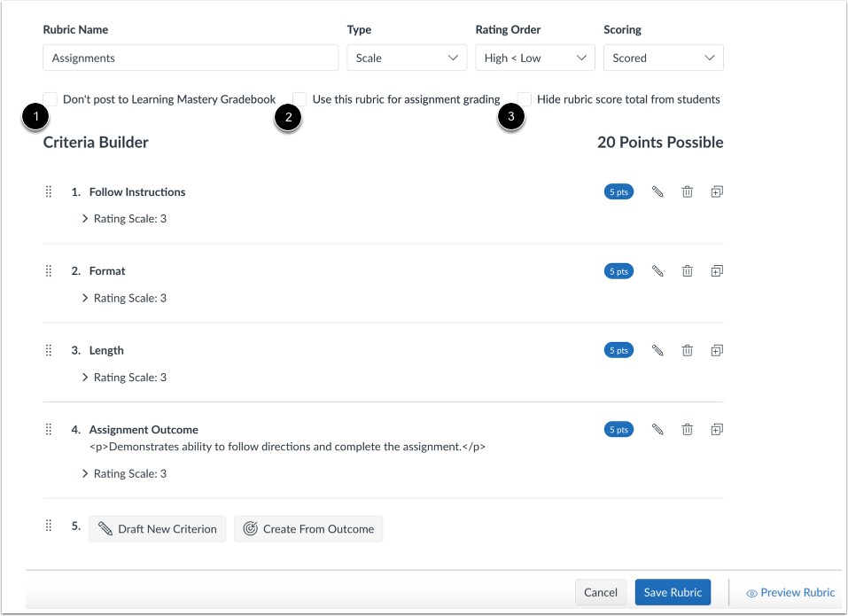The image size is (848, 616).
Task: Open the Preview Rubric link
Action: 790,592
